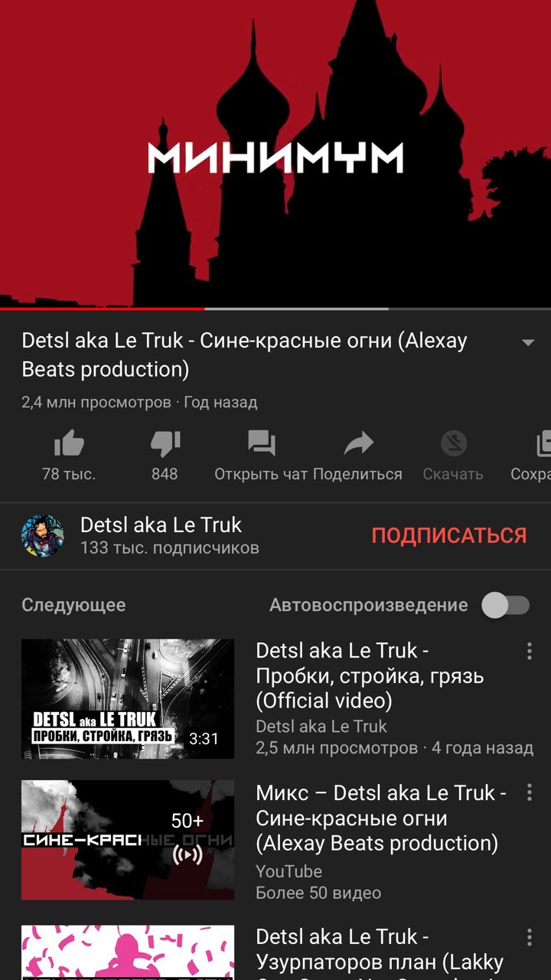Like the video with thumbs up icon

coord(69,443)
